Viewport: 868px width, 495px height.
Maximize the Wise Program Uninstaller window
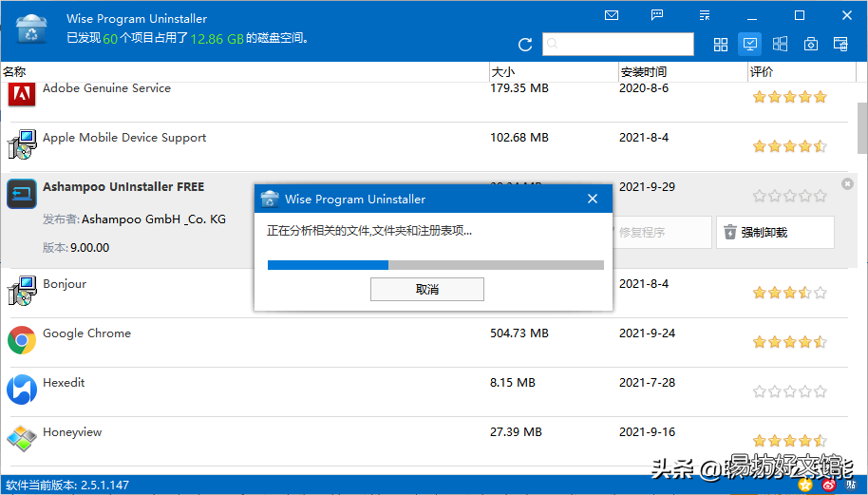800,15
